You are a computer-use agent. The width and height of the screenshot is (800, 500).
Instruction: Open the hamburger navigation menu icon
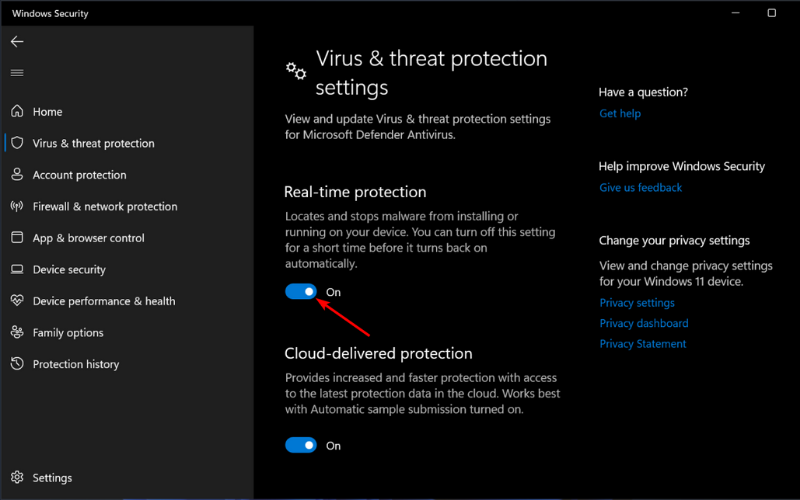pos(17,72)
